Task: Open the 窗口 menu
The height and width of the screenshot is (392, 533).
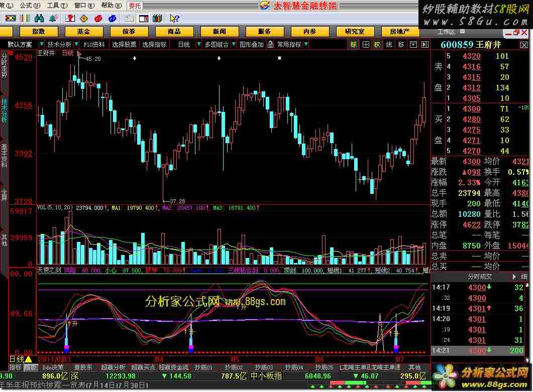Action: [x=84, y=6]
